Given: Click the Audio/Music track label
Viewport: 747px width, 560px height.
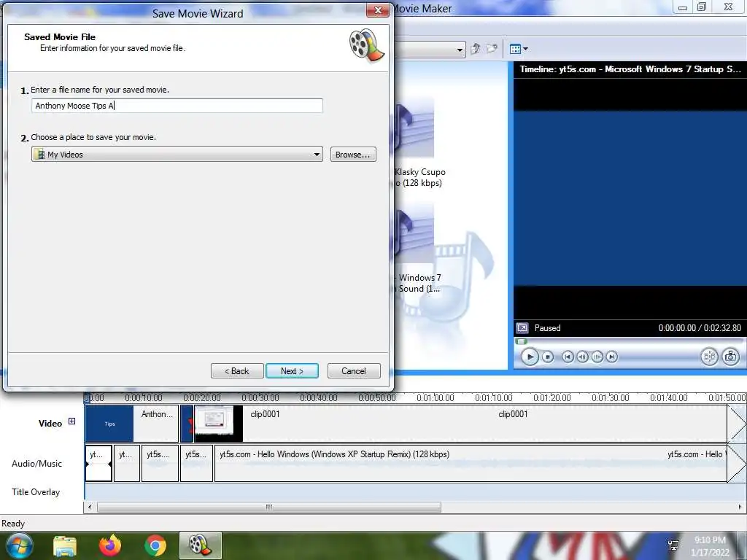Looking at the screenshot, I should tap(36, 463).
